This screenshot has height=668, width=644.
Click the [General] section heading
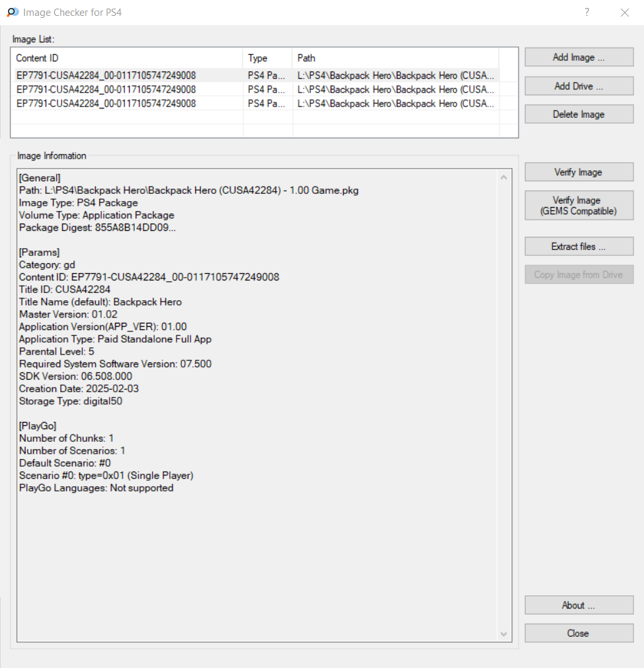[40, 178]
